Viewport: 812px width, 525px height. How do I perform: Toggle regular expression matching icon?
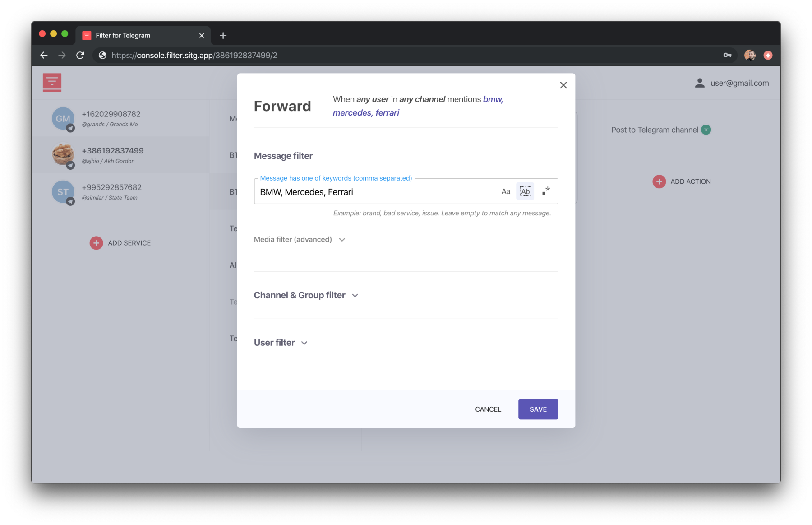546,191
